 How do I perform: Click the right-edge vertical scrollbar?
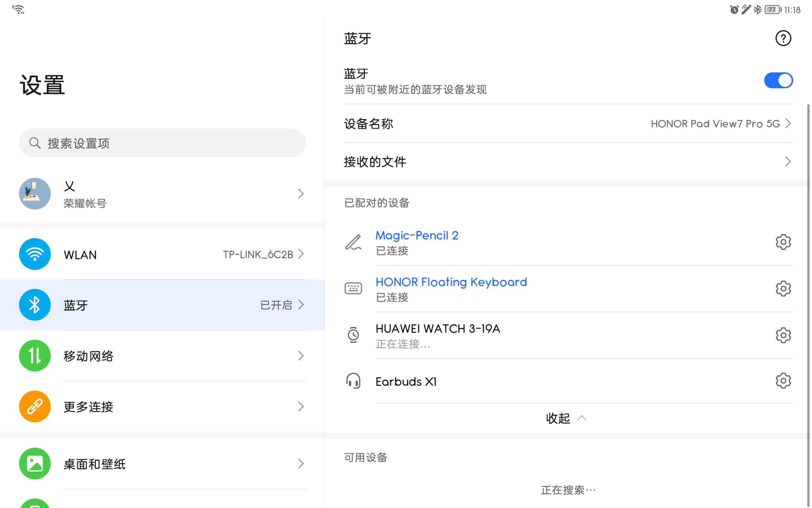point(808,305)
